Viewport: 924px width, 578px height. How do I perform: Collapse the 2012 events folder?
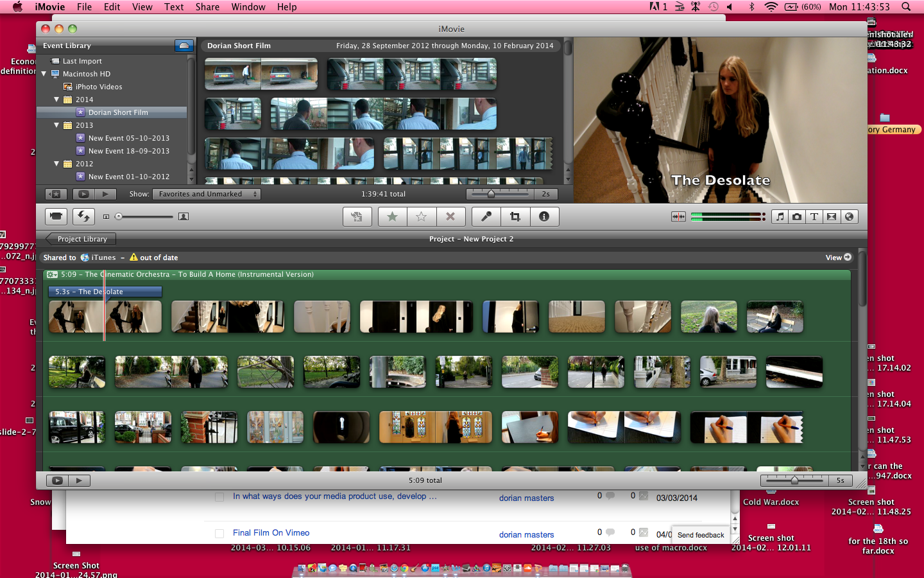(x=56, y=164)
